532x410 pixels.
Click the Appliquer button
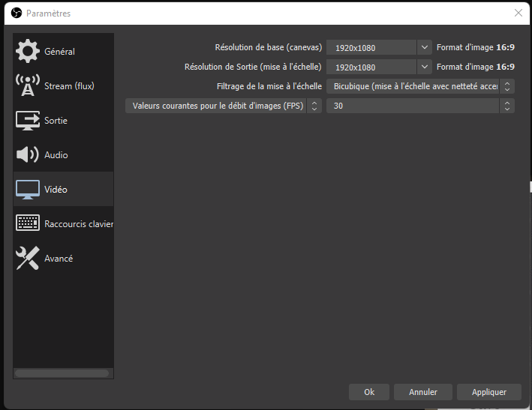(x=489, y=392)
